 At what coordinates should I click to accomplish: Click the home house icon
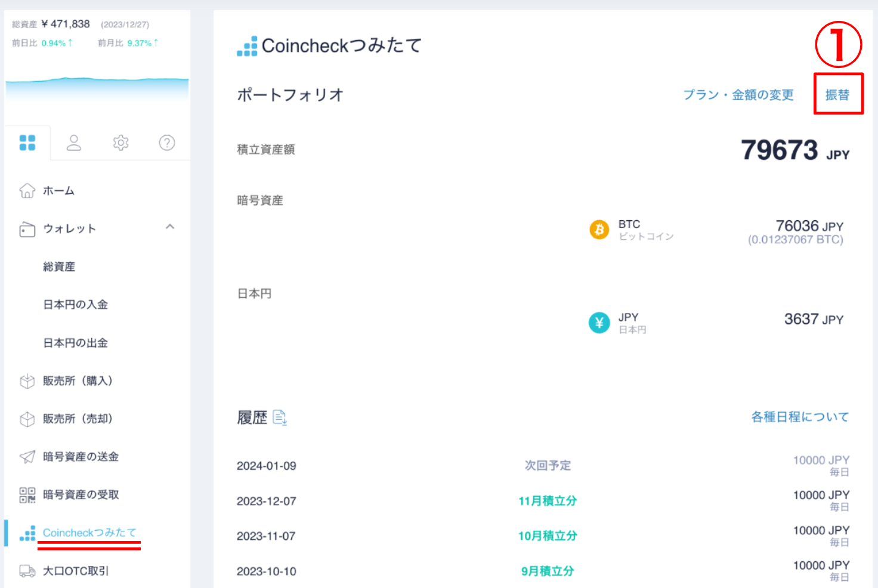(27, 190)
